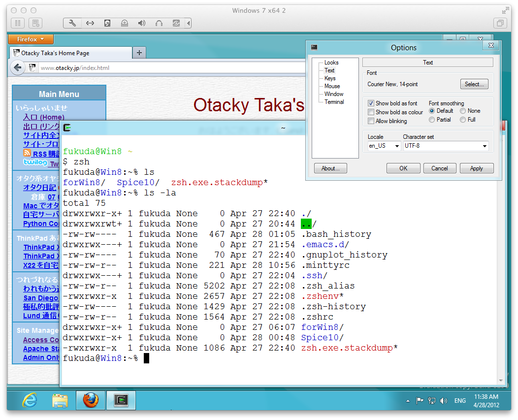Image resolution: width=518 pixels, height=420 pixels.
Task: Tick the Show bold as colour checkbox
Action: pos(371,112)
